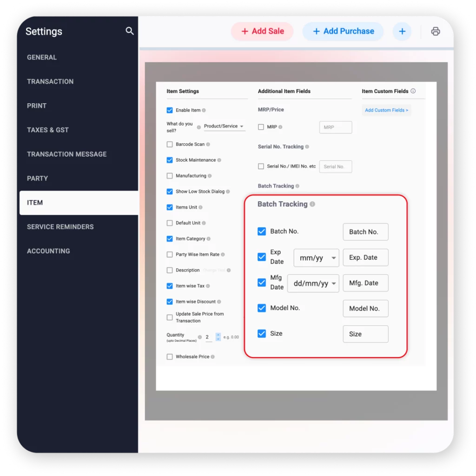
Task: Click the plus quick-add icon near the printer
Action: 402,31
